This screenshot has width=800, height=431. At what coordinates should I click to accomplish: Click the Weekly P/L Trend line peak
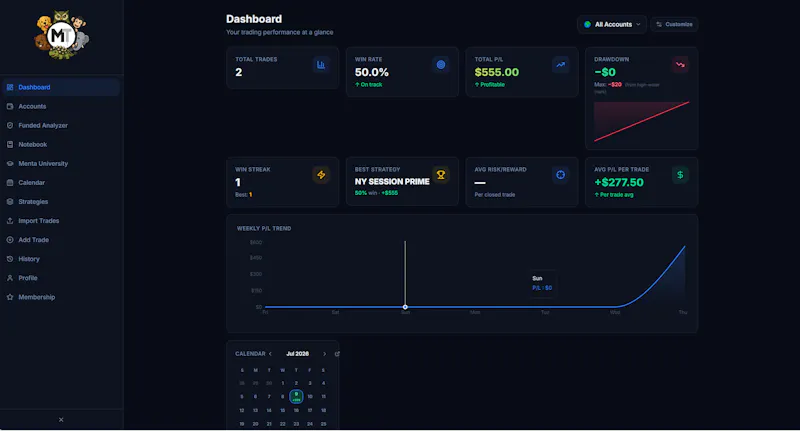tap(684, 247)
